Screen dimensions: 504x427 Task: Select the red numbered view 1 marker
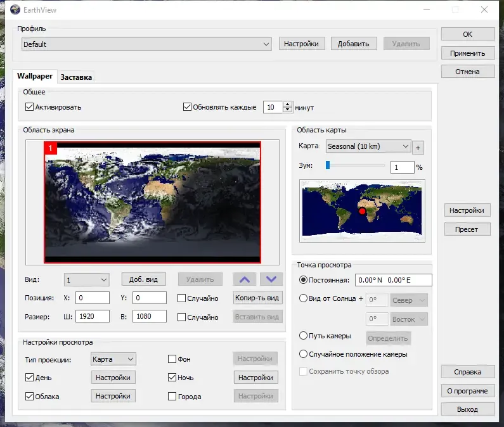[51, 148]
